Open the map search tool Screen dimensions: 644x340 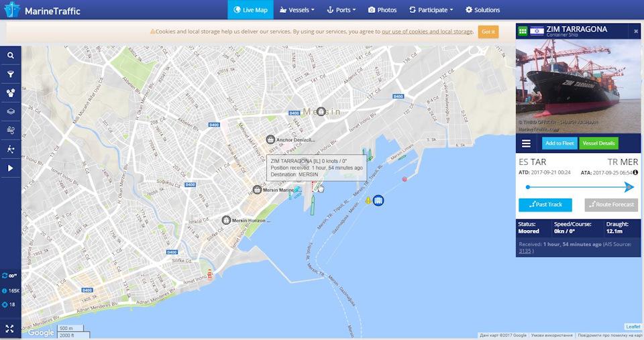click(x=11, y=56)
